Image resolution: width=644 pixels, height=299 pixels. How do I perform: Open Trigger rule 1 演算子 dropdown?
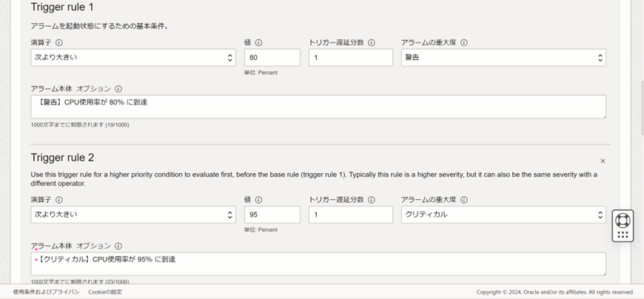pyautogui.click(x=133, y=58)
